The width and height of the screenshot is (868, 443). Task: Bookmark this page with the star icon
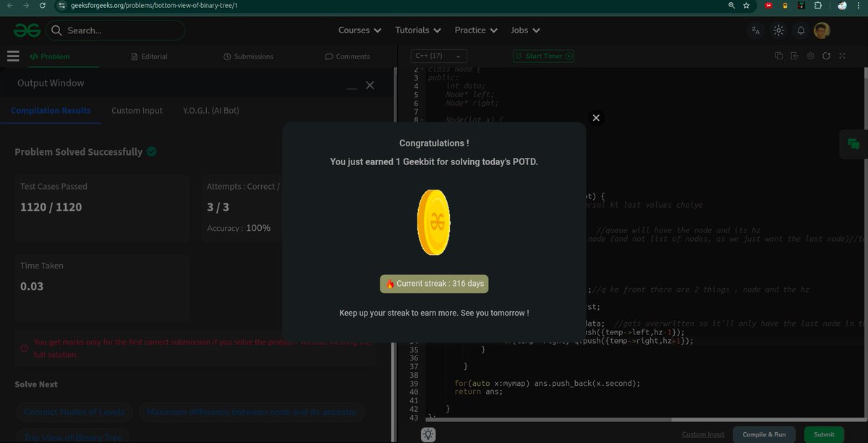[746, 5]
